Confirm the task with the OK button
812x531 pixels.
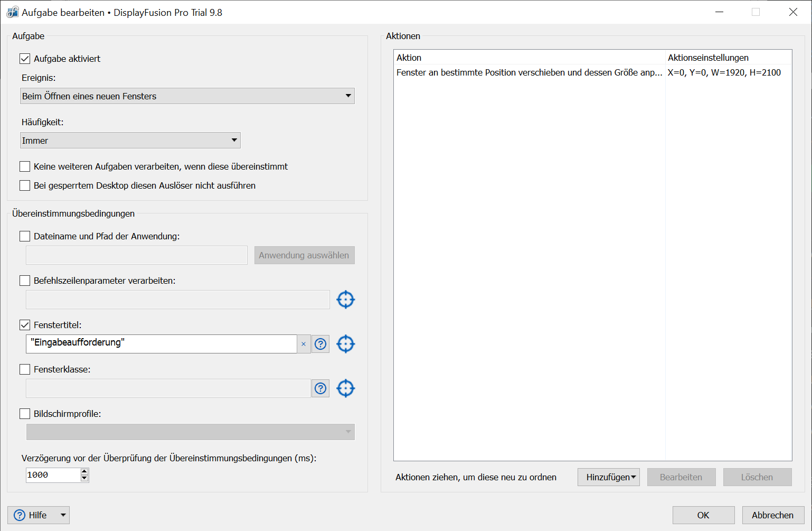pyautogui.click(x=703, y=515)
